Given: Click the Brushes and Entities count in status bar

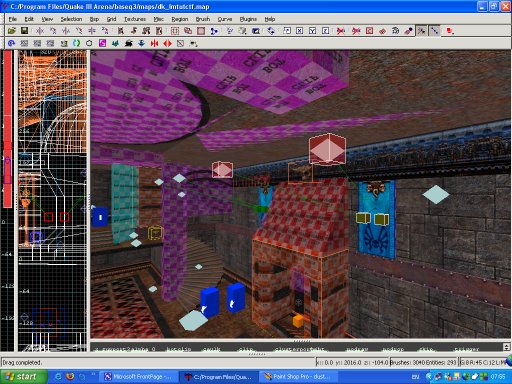Looking at the screenshot, I should tap(423, 362).
